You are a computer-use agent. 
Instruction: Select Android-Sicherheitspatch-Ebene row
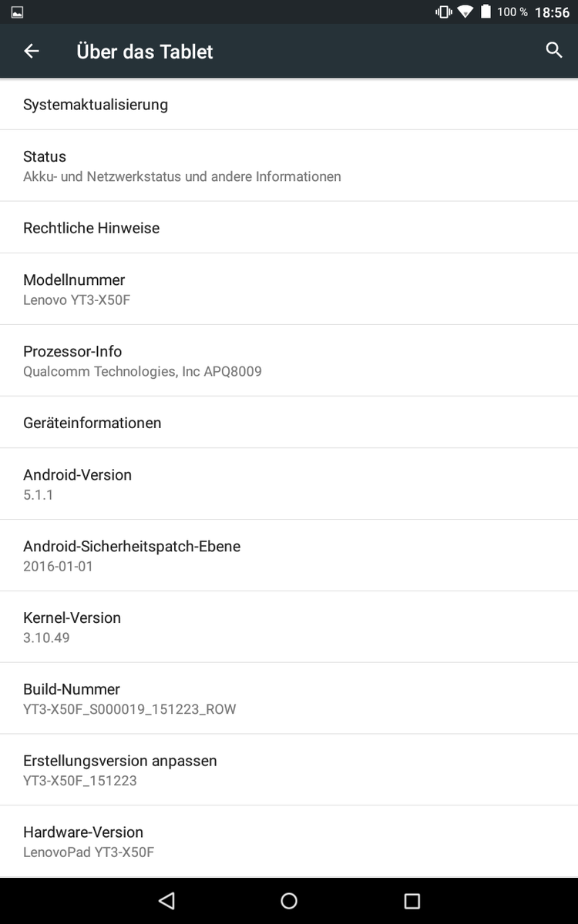(289, 555)
